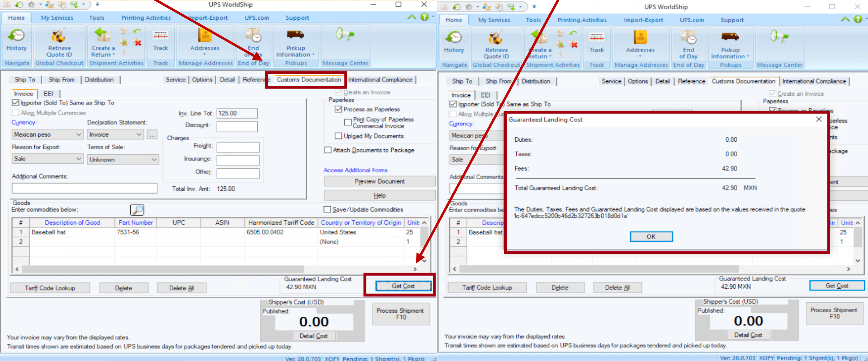
Task: Select the Ship From tab in left window
Action: point(62,79)
